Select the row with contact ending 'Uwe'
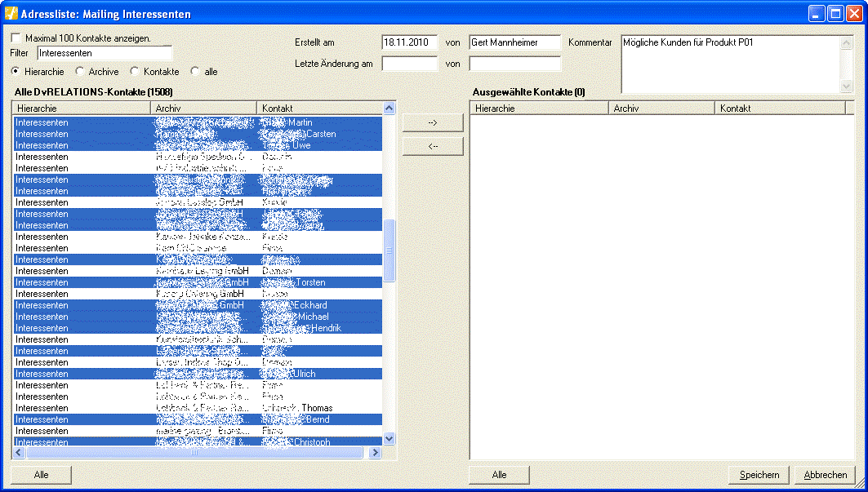The width and height of the screenshot is (868, 492). pyautogui.click(x=198, y=145)
